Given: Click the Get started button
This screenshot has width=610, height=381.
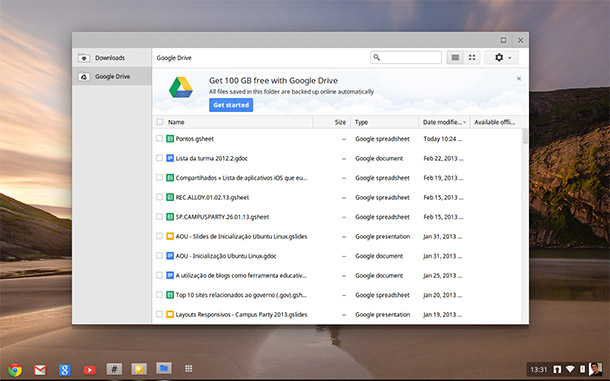Looking at the screenshot, I should point(231,105).
